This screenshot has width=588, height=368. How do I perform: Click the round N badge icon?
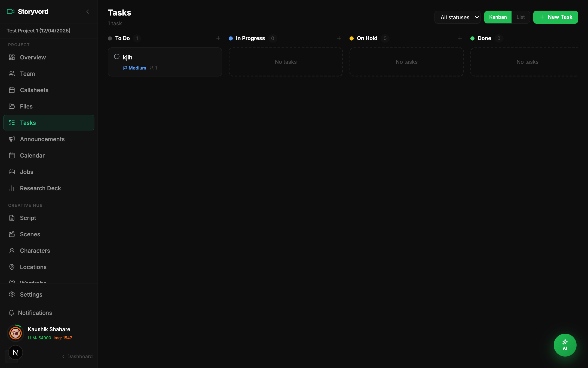16,352
